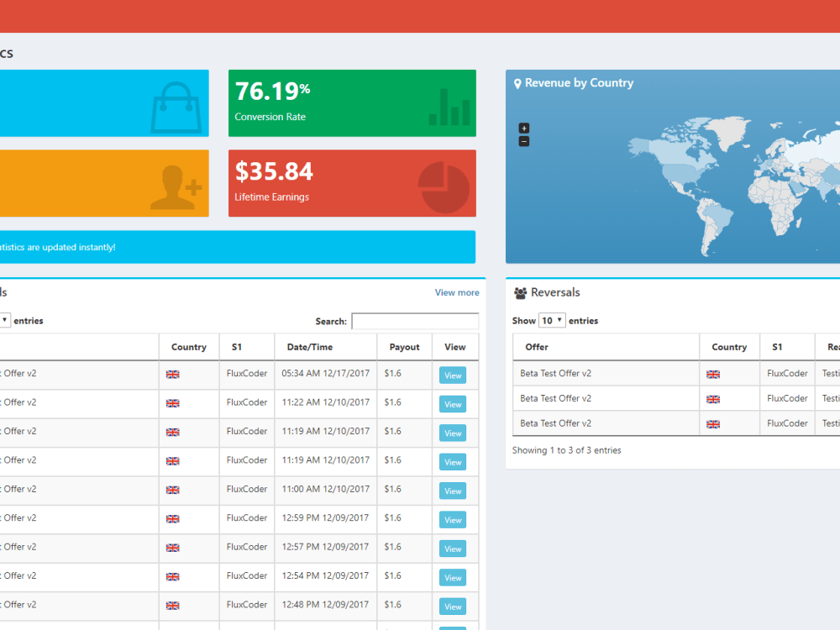Click the 76.19% Conversion Rate card

point(352,102)
